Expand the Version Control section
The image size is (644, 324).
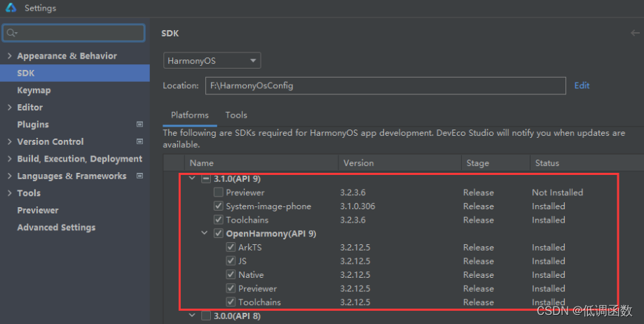9,141
